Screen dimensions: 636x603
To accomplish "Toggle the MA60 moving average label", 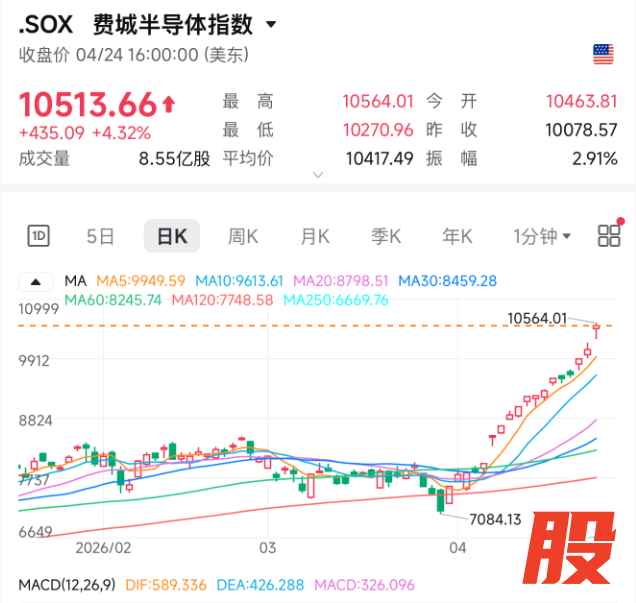I will coord(113,300).
